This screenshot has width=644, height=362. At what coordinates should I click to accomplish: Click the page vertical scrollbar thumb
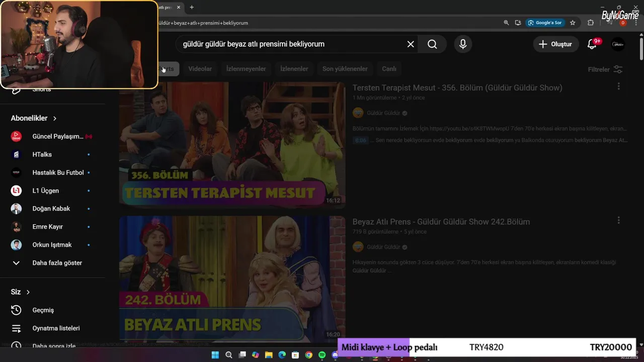641,49
